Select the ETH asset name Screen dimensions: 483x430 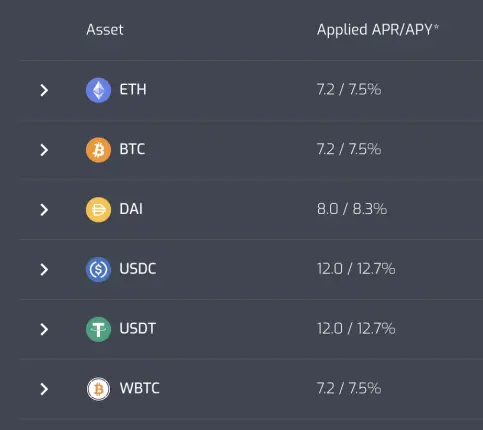tap(133, 89)
